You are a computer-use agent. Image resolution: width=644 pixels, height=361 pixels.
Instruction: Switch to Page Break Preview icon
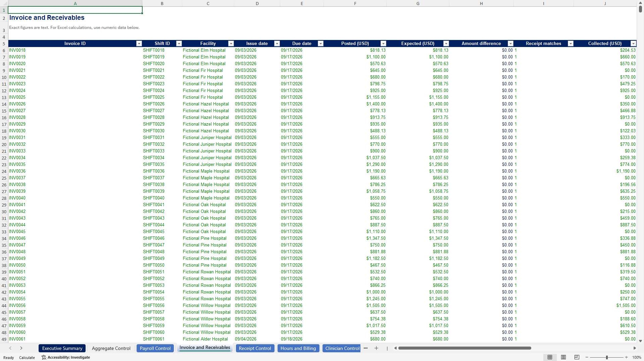577,357
